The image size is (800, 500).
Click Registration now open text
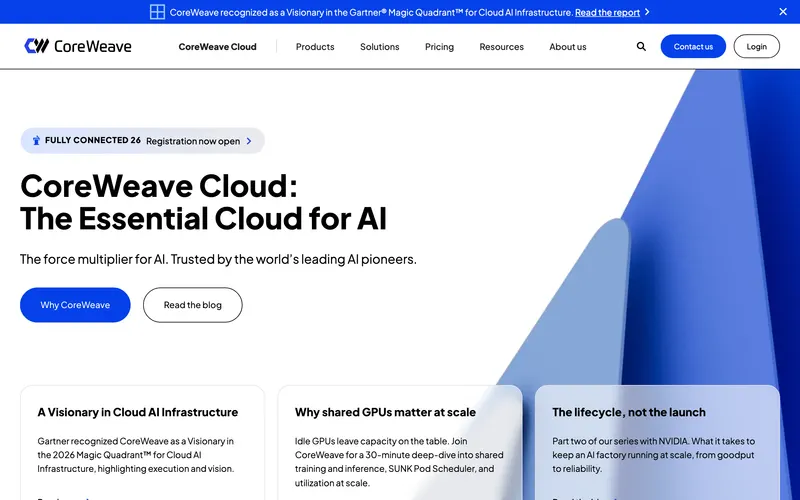[193, 141]
